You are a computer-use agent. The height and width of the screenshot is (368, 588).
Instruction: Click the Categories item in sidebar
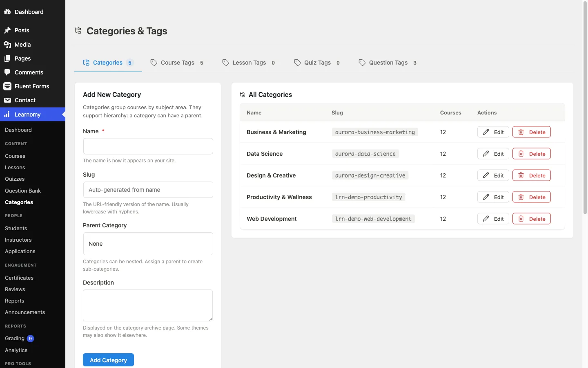[19, 202]
